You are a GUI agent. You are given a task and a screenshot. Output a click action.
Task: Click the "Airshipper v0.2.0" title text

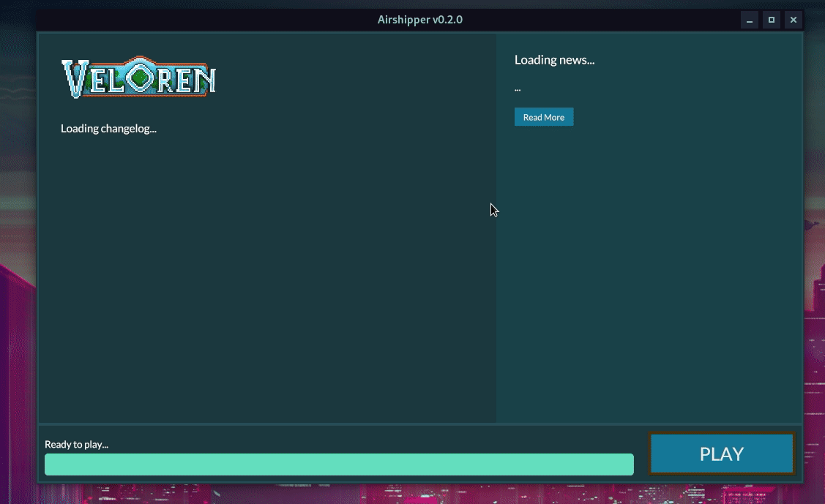click(x=419, y=20)
